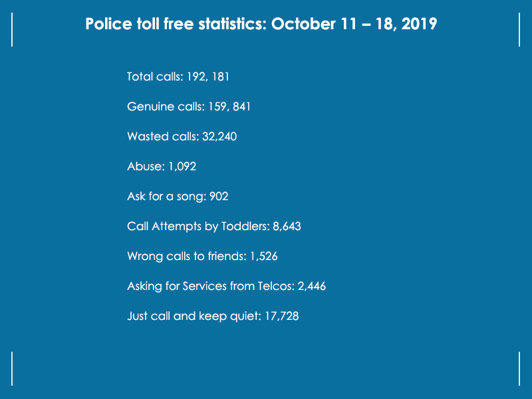Click the bottom-left vertical bracket line
This screenshot has width=532, height=399.
tap(12, 369)
